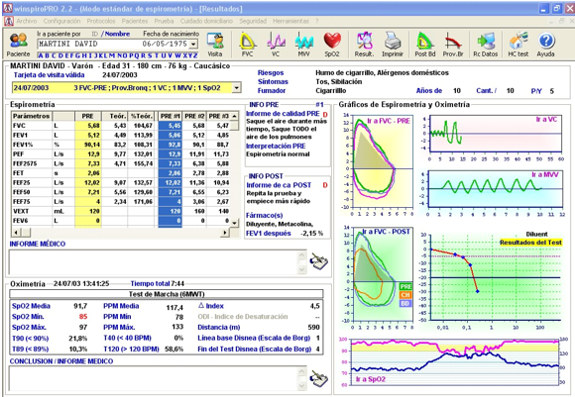Click the Informe Médico edit icon

pyautogui.click(x=318, y=262)
